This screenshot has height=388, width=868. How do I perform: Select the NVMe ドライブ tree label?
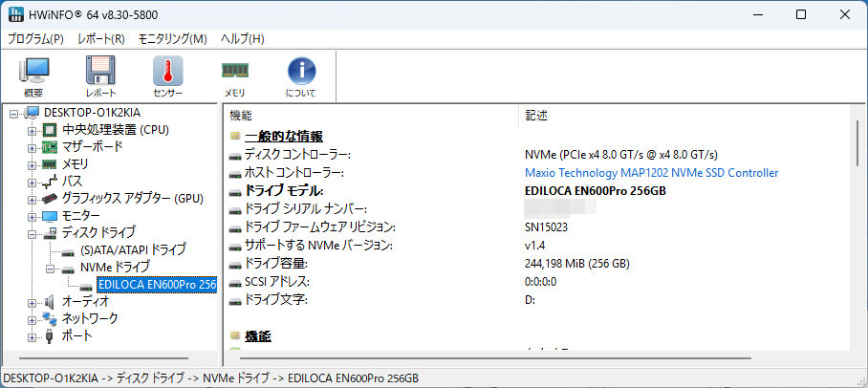[x=115, y=267]
